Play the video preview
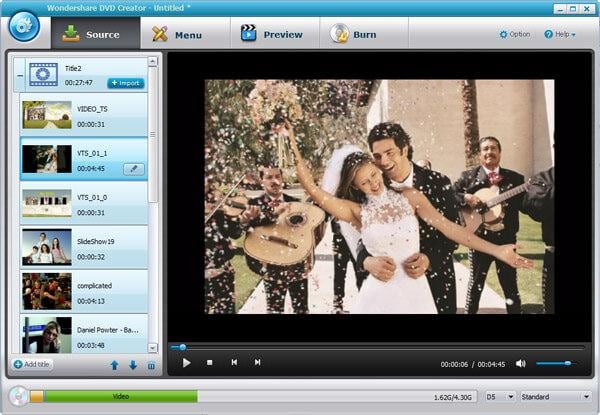This screenshot has height=415, width=600. 186,363
